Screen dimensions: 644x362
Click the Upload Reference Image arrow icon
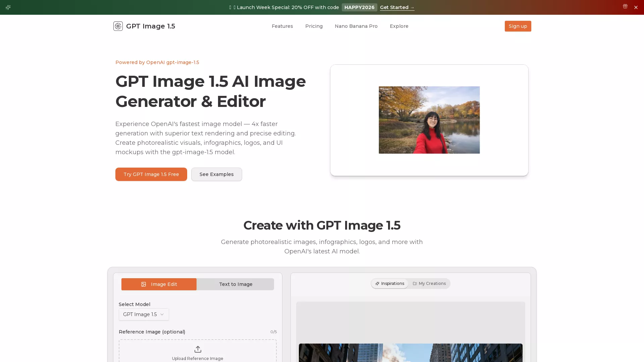pyautogui.click(x=198, y=349)
